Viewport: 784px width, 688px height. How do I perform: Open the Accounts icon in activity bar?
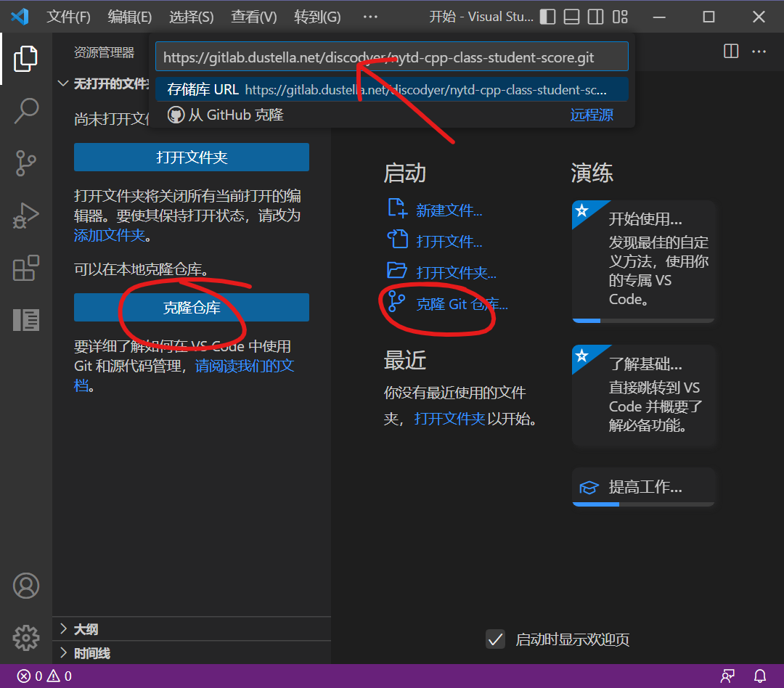[x=25, y=585]
